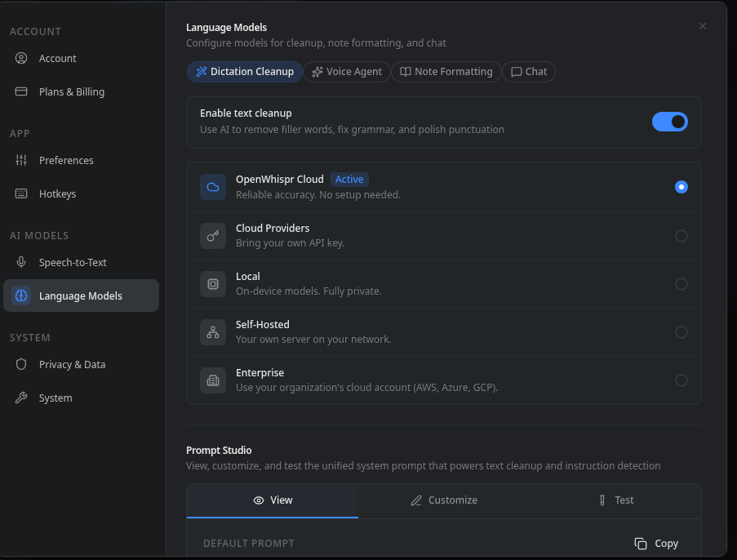Click the Preferences sliders icon

(x=21, y=160)
